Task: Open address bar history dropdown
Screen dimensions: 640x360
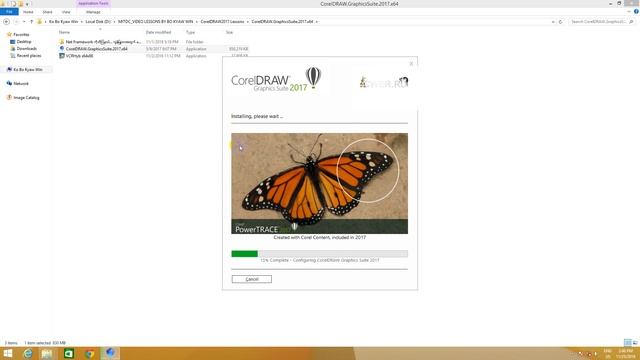Action: [x=553, y=22]
